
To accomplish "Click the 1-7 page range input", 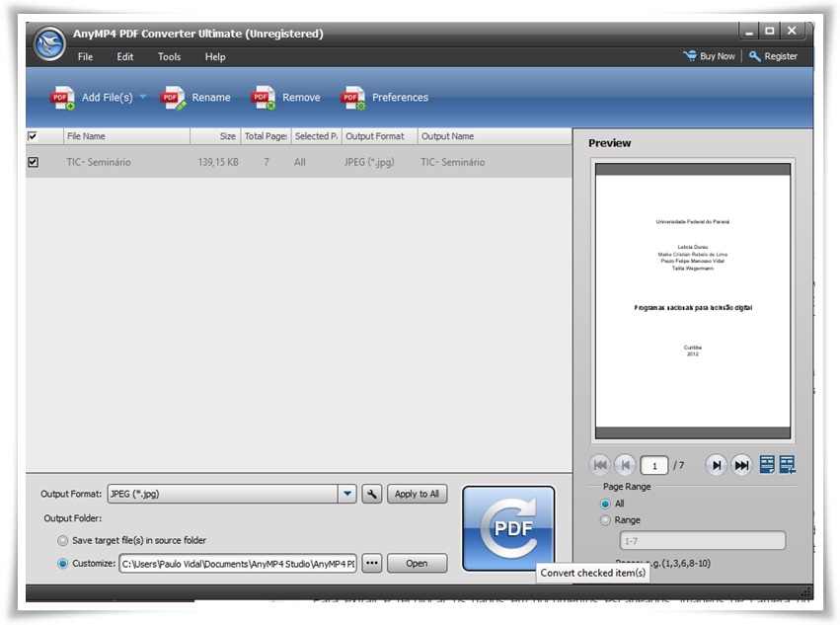I will [x=703, y=541].
